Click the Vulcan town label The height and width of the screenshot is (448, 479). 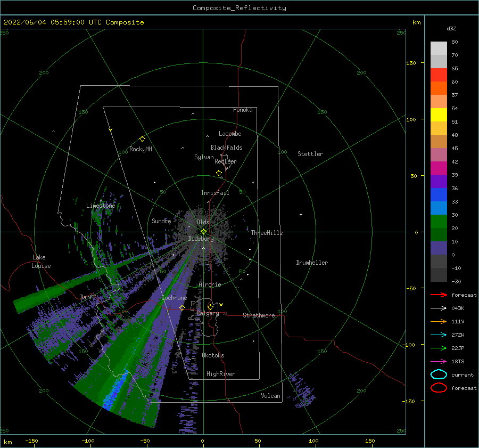(270, 396)
